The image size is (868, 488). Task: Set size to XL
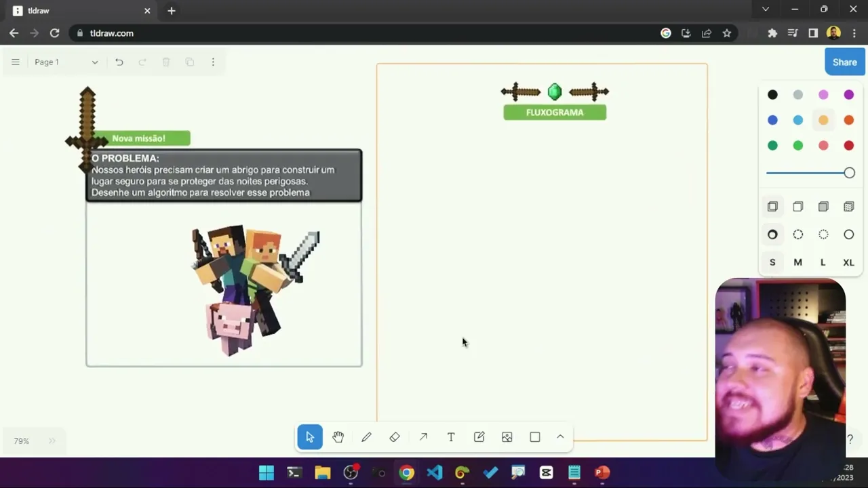tap(849, 262)
